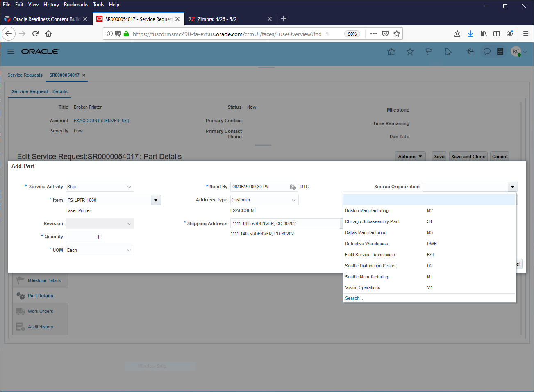Click the Save and Close button
The width and height of the screenshot is (534, 392).
[468, 157]
